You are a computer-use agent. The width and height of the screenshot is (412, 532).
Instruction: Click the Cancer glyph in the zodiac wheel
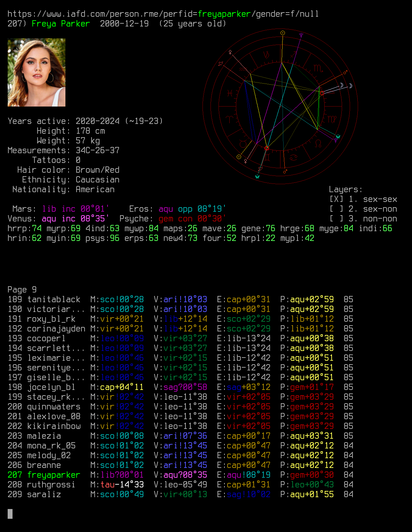click(294, 157)
